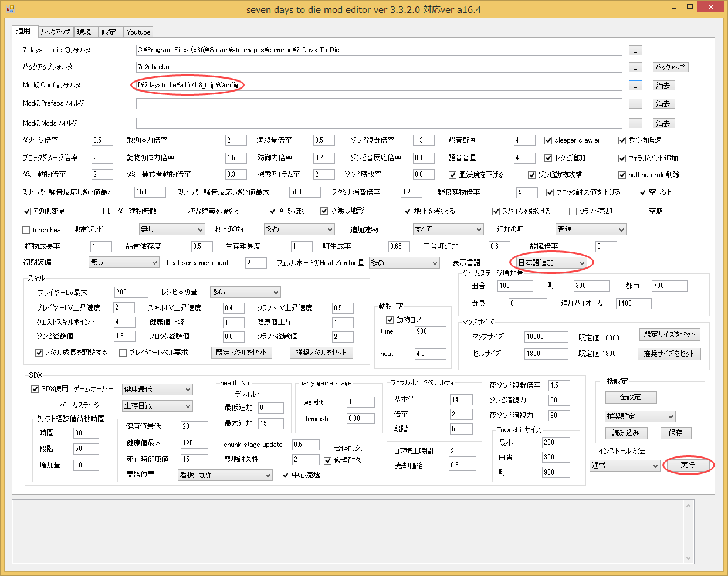
Task: Click the バックアップ button beside the backup folder
Action: coord(671,67)
